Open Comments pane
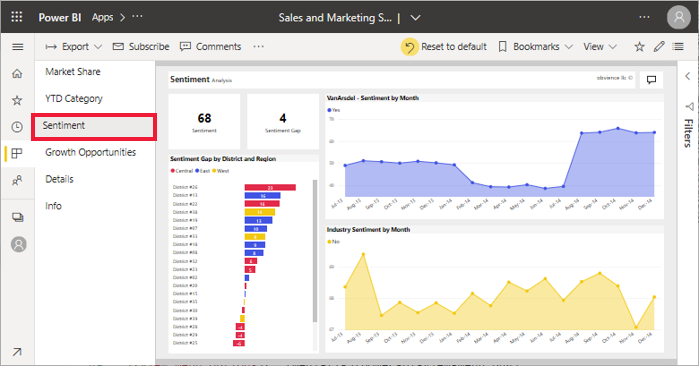 tap(210, 47)
